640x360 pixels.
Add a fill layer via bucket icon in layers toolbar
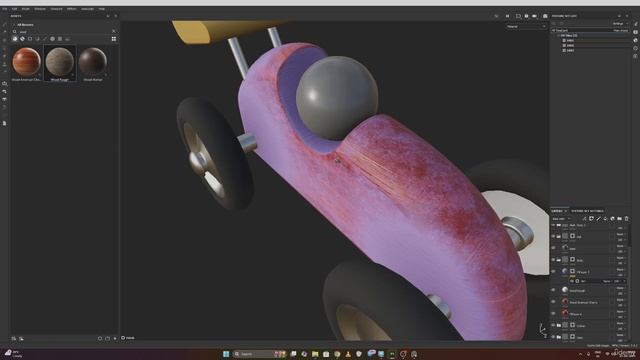[x=605, y=219]
